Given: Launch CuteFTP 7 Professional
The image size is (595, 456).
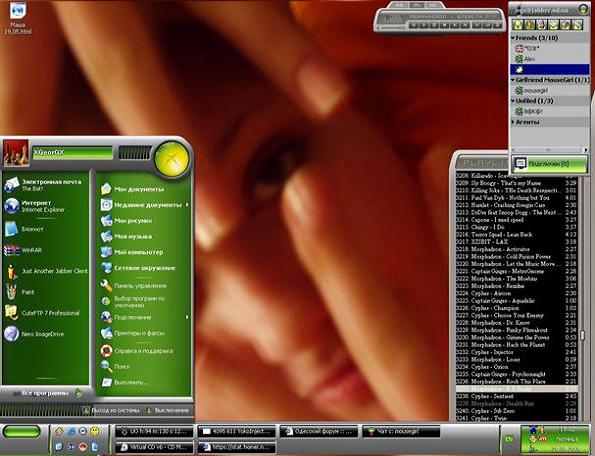Looking at the screenshot, I should 45,313.
